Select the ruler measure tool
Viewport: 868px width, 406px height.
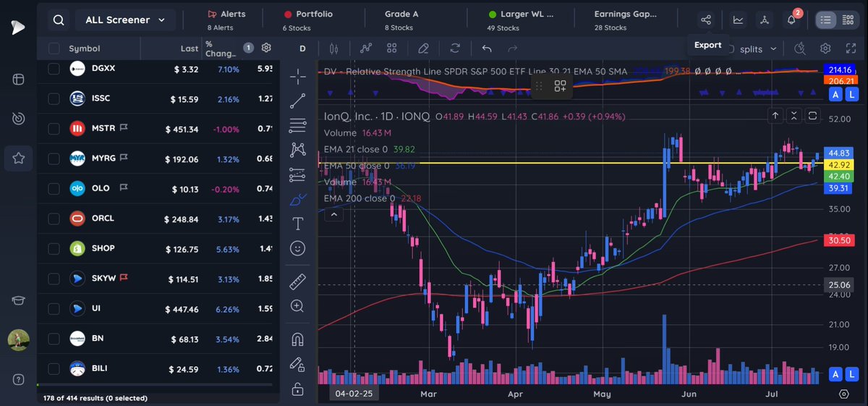(x=297, y=282)
